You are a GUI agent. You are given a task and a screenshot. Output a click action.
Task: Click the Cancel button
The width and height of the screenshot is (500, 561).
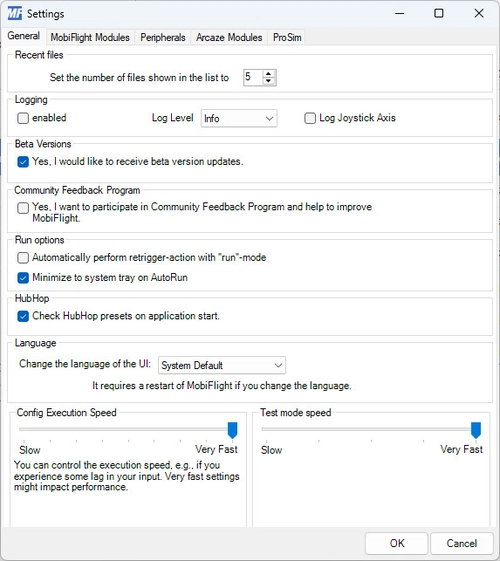click(x=462, y=543)
